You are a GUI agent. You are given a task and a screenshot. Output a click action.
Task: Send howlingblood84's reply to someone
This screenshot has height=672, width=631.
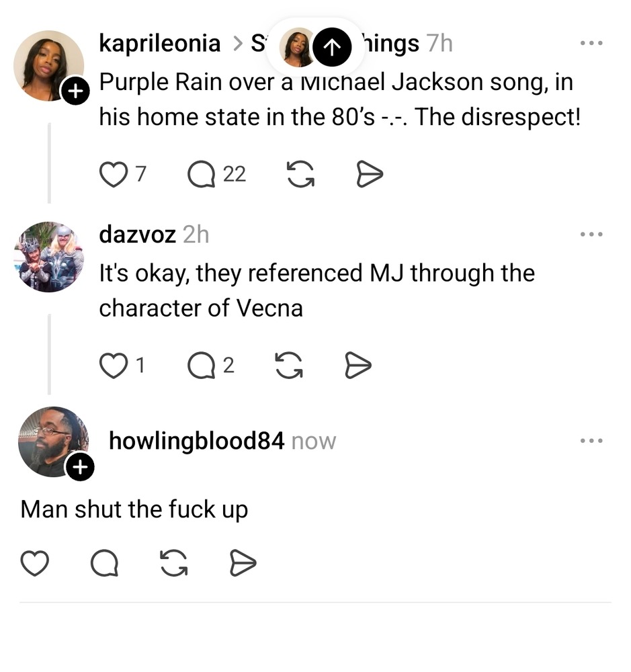[243, 563]
